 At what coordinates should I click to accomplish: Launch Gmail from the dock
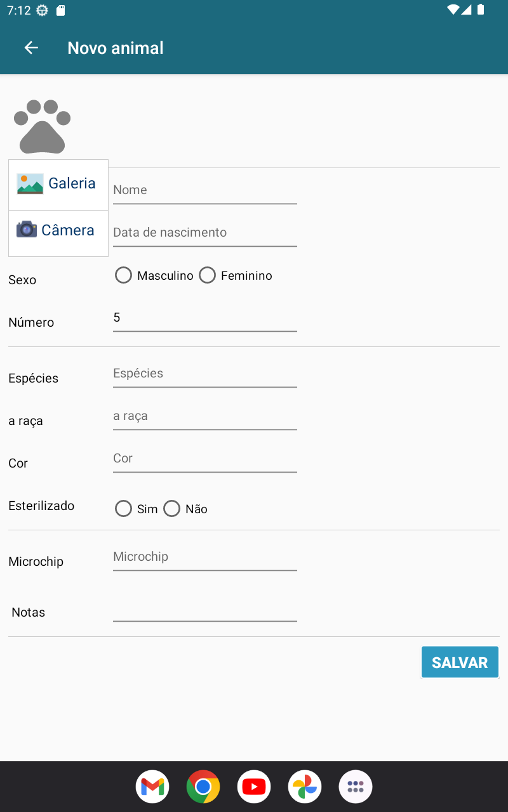[x=152, y=787]
